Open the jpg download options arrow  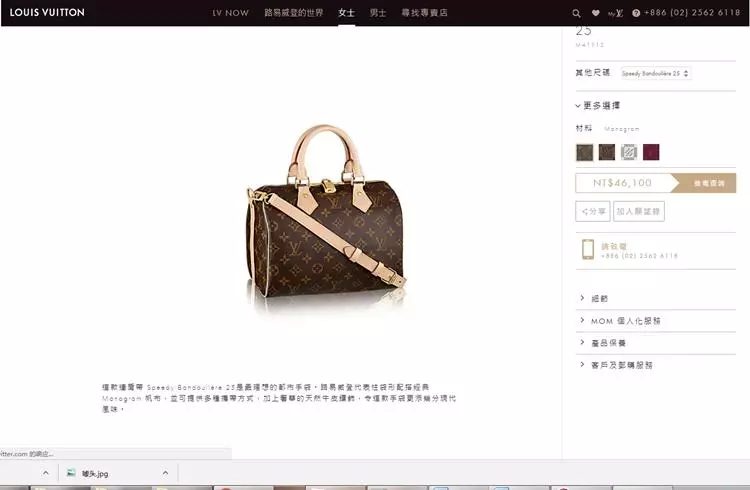(165, 473)
